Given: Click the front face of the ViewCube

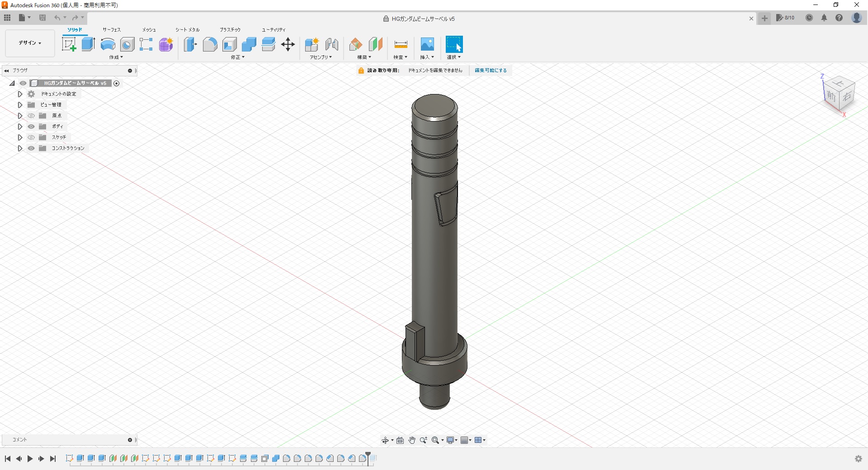Looking at the screenshot, I should 831,96.
